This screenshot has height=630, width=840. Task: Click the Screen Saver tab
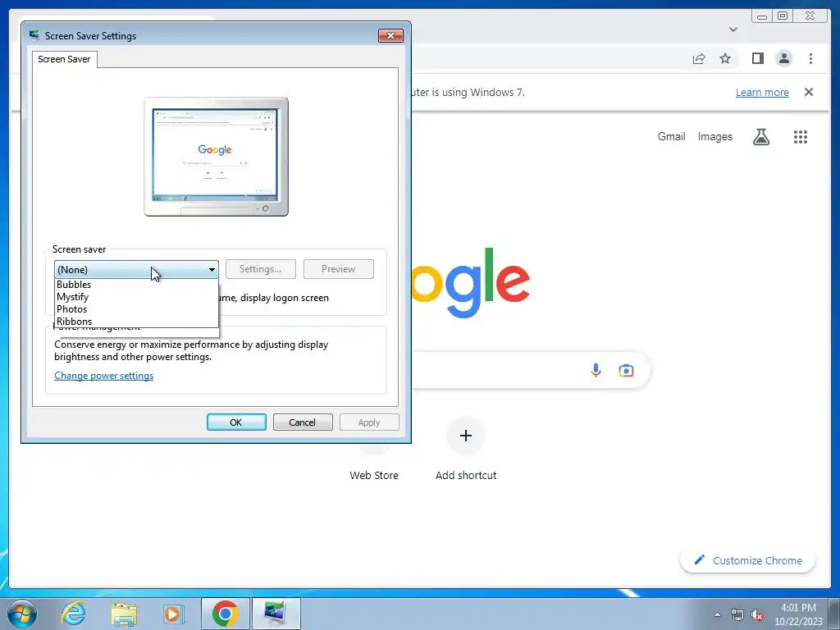click(64, 59)
